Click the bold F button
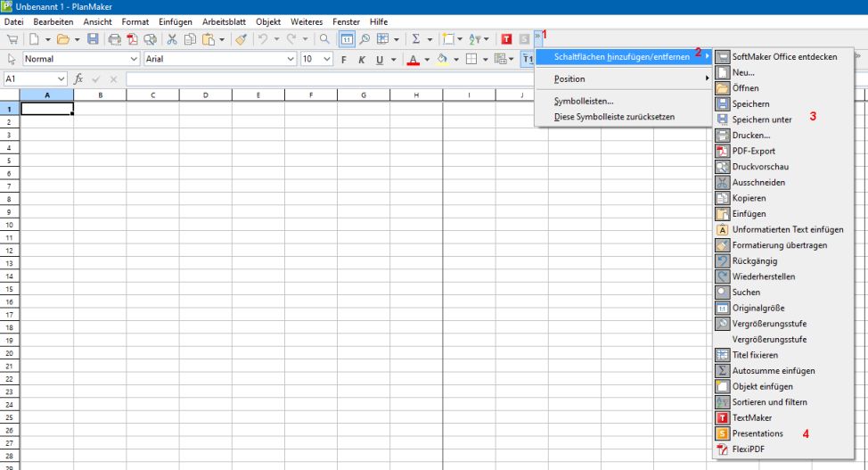Screen dimensions: 868x470 (x=344, y=59)
